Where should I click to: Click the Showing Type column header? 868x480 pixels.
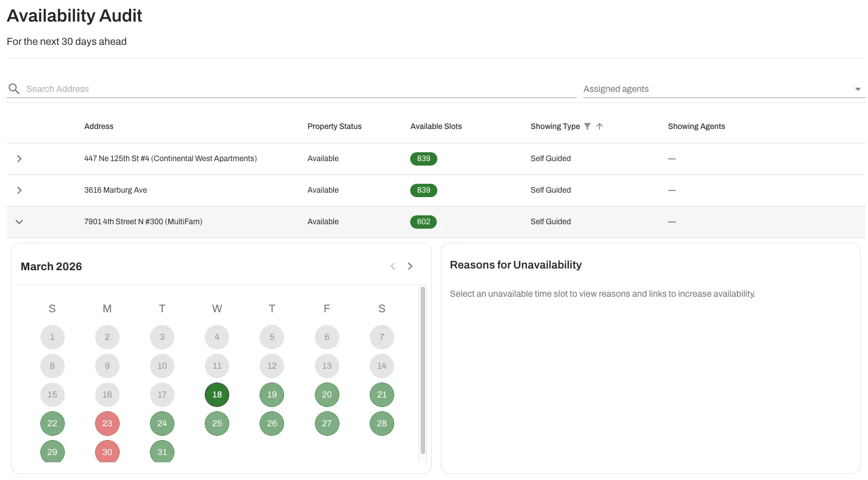[x=555, y=126]
